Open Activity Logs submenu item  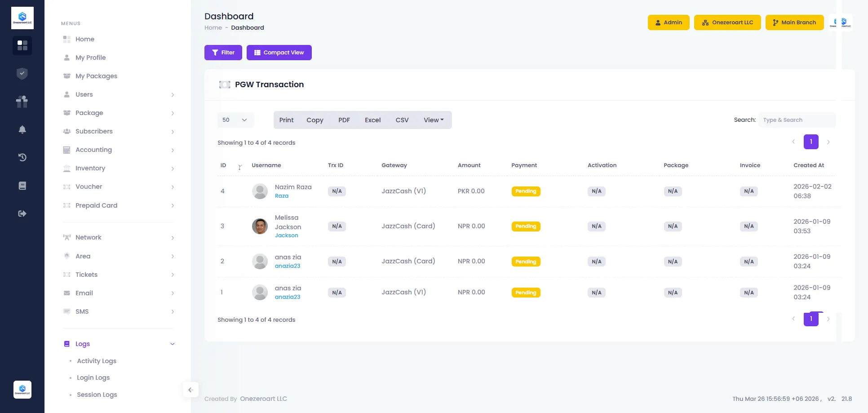click(x=97, y=361)
